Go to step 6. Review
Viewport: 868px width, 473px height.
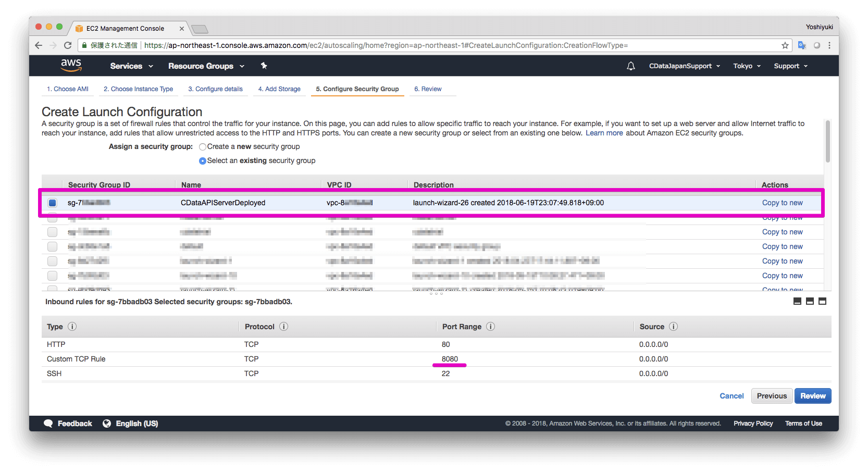point(428,89)
